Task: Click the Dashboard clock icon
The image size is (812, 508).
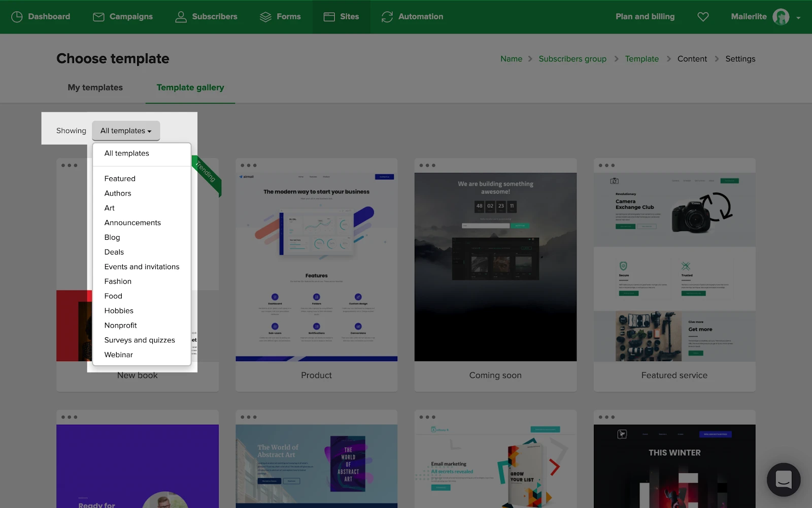Action: point(17,17)
